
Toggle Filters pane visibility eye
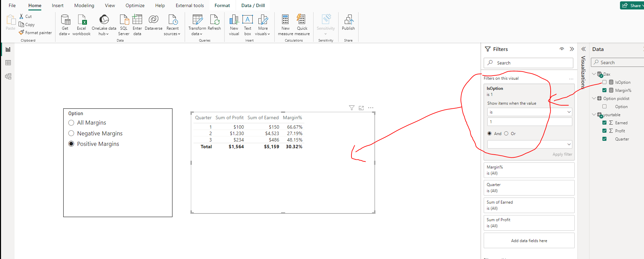tap(562, 49)
